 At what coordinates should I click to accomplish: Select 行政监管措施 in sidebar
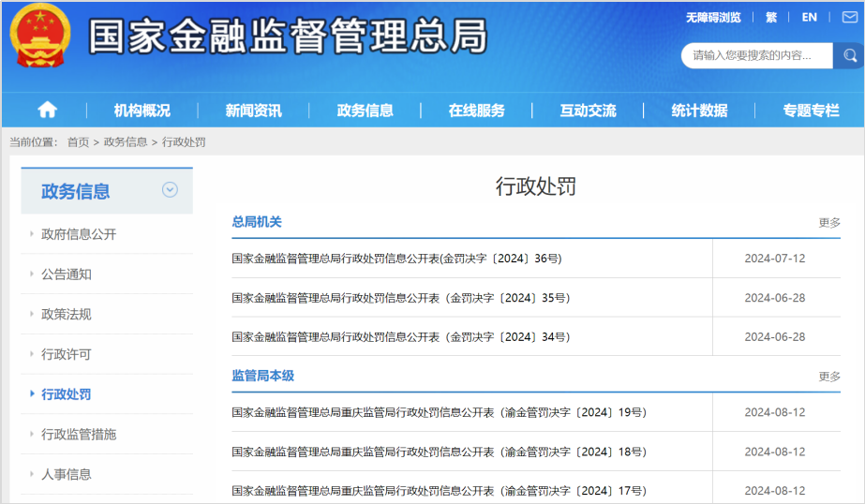tap(79, 435)
